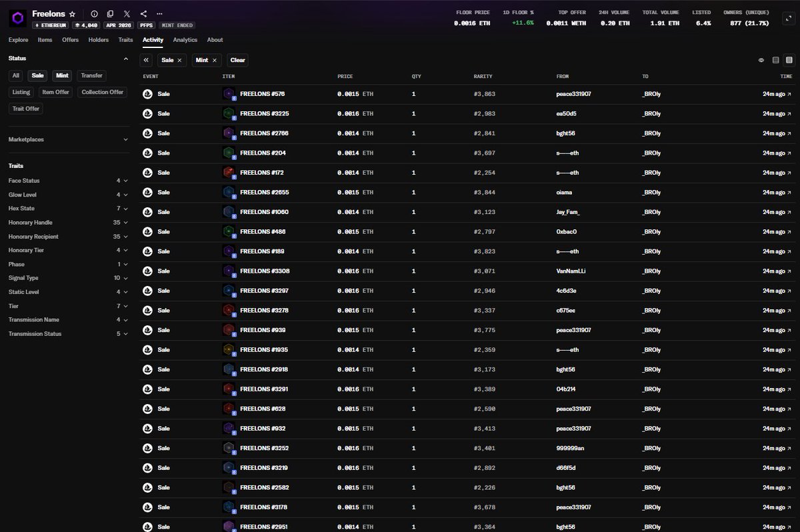Click rarity #3,071 of FREELONS #3308

(485, 271)
